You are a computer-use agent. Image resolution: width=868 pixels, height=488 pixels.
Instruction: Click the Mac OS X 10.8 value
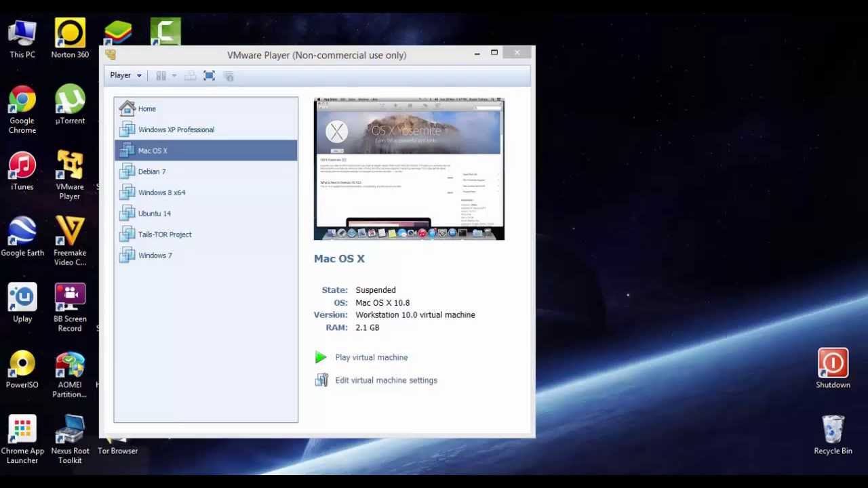click(x=382, y=303)
